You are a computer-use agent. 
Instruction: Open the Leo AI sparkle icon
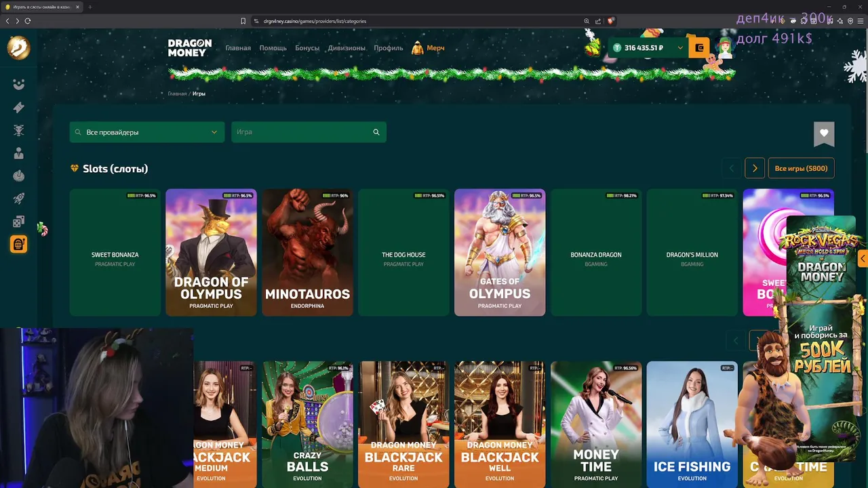point(840,21)
